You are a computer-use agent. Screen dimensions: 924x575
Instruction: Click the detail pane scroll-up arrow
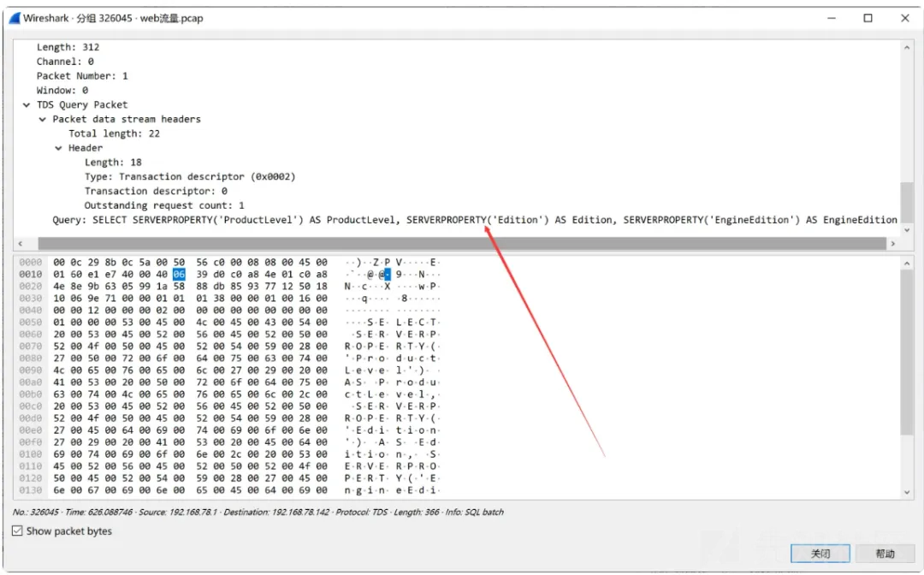click(907, 47)
